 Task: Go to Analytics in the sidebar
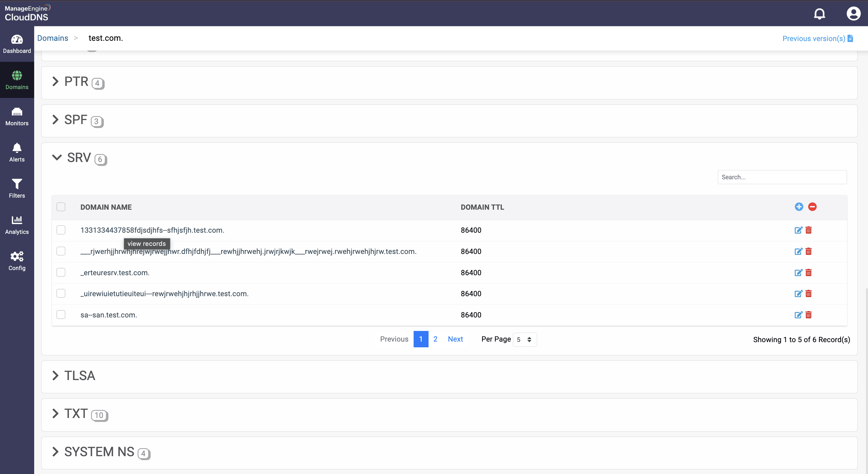[x=17, y=225]
